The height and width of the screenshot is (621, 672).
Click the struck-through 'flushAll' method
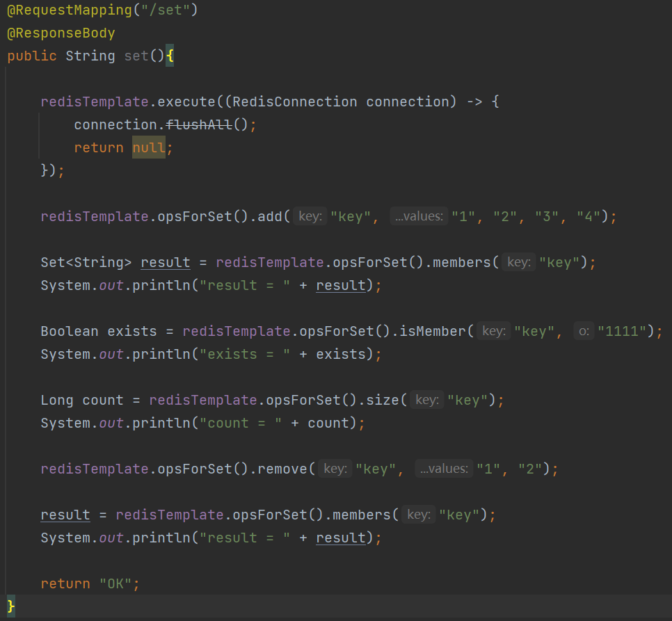tap(199, 124)
